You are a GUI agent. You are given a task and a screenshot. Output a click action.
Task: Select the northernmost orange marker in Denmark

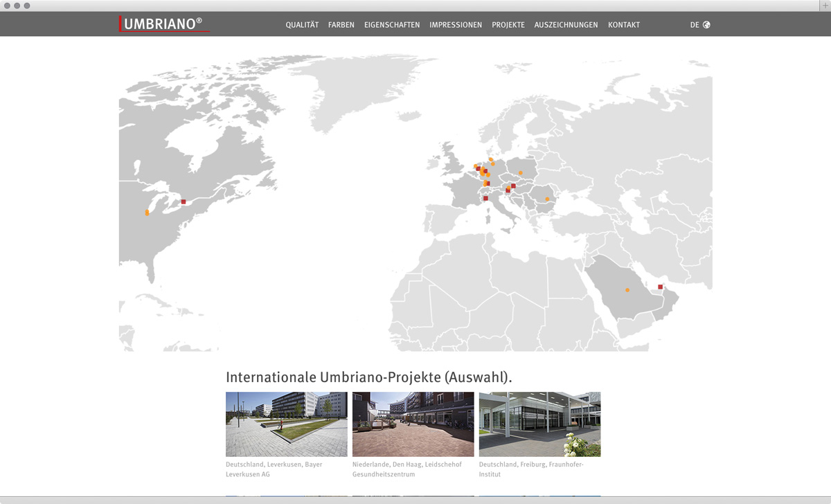point(490,159)
